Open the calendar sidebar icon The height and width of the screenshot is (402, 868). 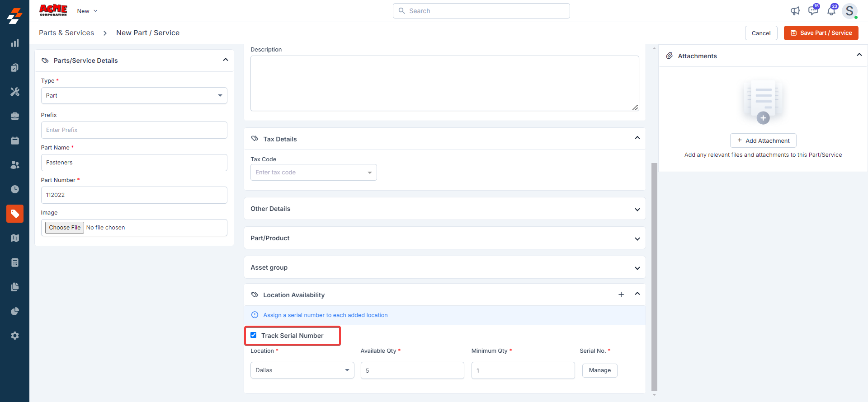(15, 140)
